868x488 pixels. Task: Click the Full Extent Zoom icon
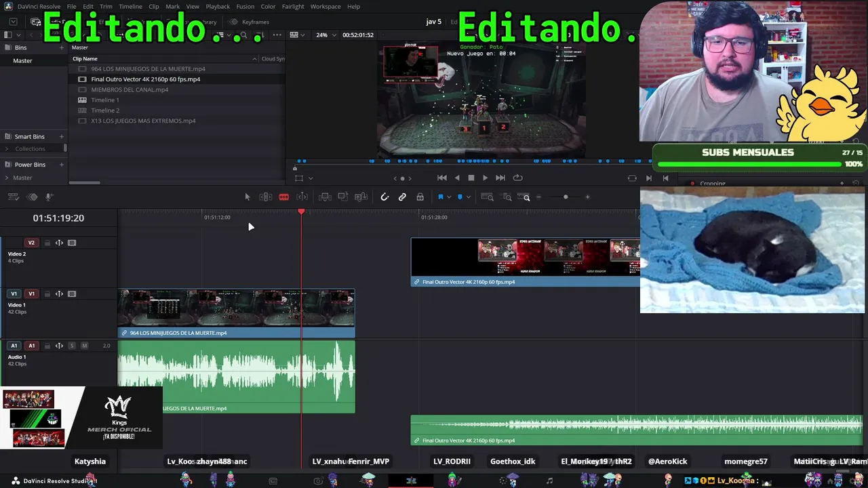click(487, 197)
